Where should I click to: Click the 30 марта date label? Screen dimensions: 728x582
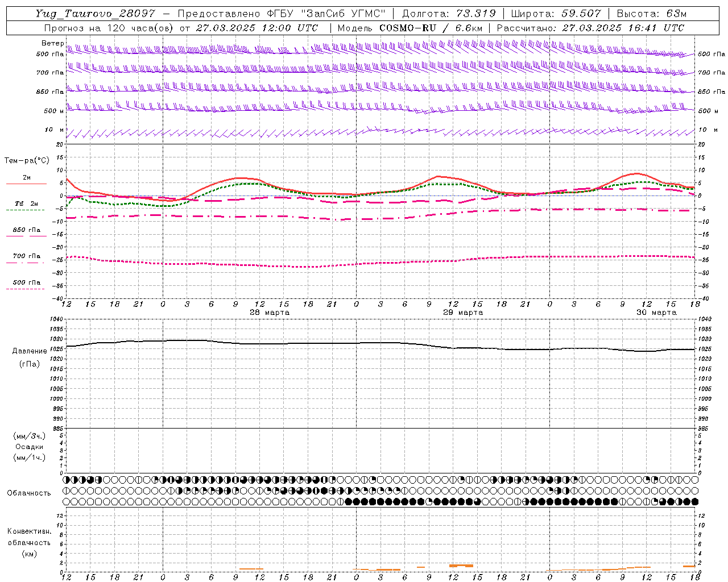pyautogui.click(x=656, y=313)
